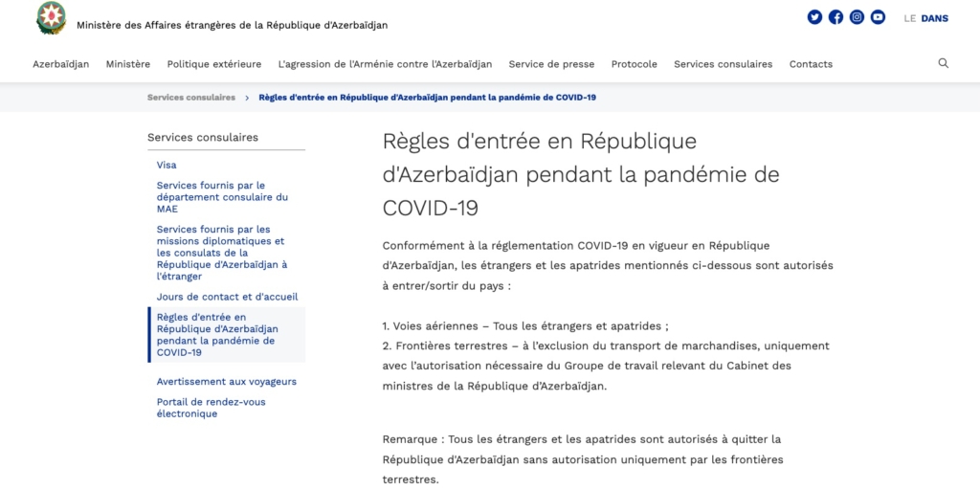Viewport: 980px width, 490px height.
Task: Open Avertissement aux voyageurs sidebar link
Action: click(227, 381)
